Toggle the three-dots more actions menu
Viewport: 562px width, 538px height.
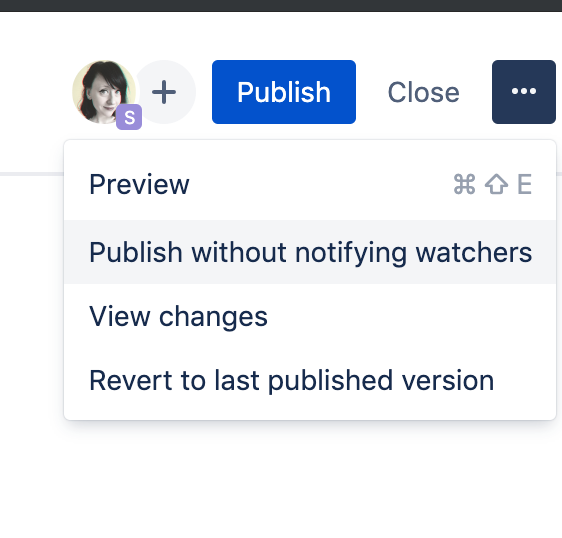click(524, 92)
